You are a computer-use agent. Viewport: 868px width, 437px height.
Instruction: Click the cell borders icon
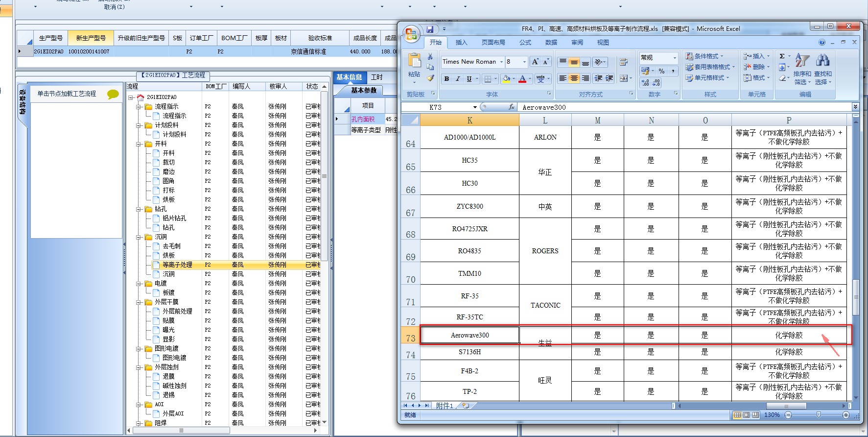tap(488, 79)
